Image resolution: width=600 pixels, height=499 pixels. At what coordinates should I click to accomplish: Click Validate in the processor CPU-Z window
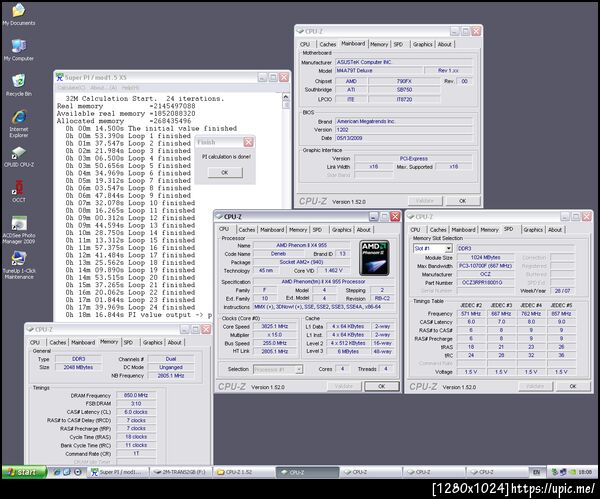[344, 386]
